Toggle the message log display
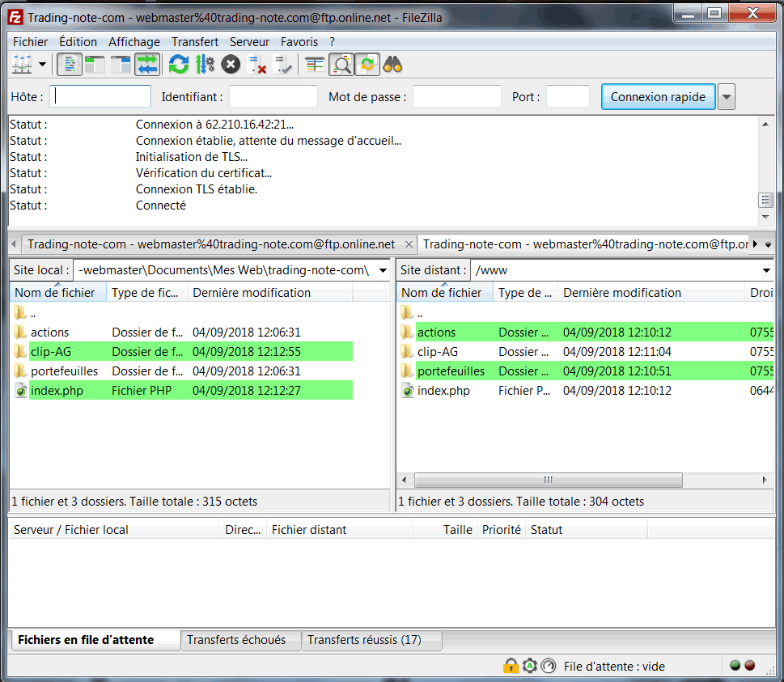784x682 pixels. coord(70,65)
